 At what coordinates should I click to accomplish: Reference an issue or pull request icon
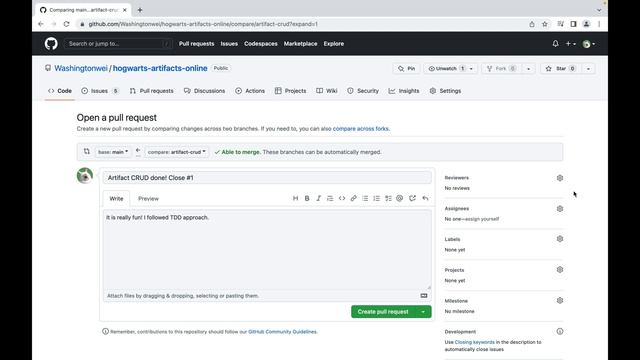(x=412, y=198)
